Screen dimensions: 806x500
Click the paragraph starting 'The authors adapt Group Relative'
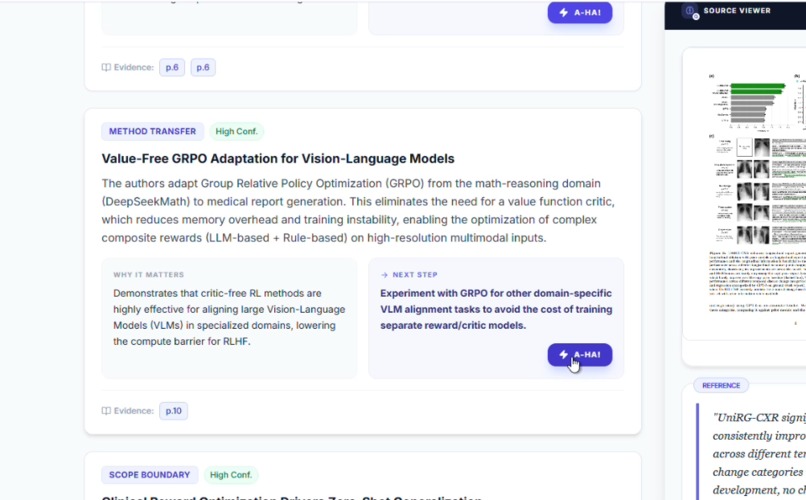(x=358, y=211)
